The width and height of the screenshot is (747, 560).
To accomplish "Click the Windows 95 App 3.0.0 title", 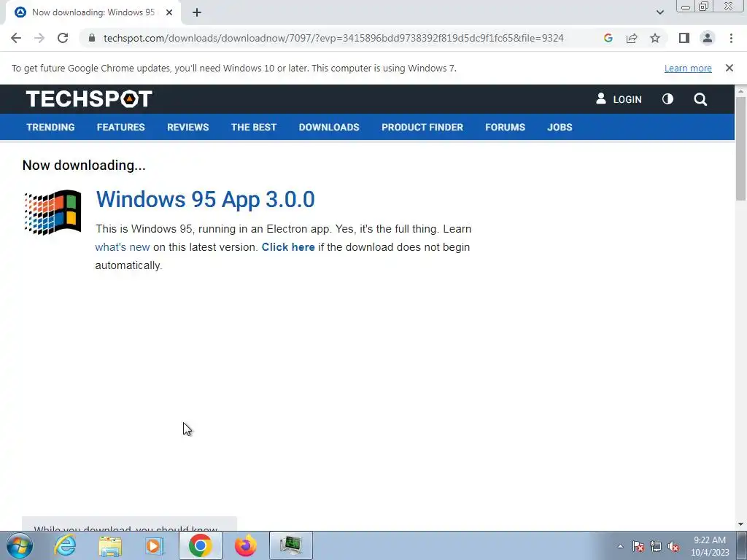I will pos(205,199).
